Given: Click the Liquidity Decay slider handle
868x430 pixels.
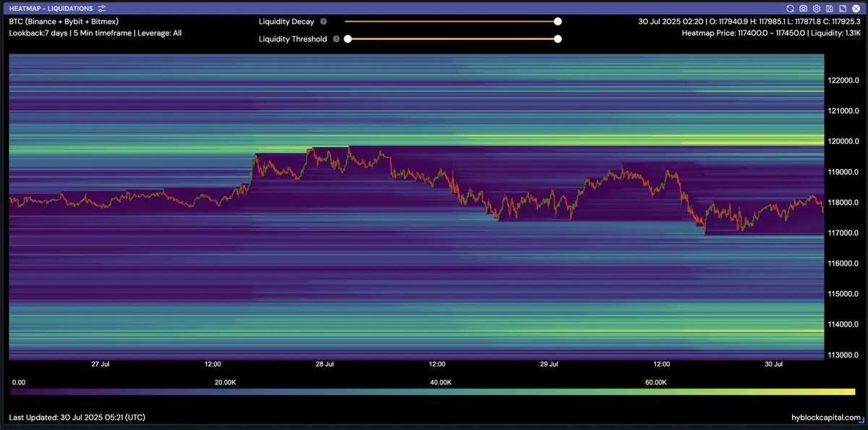Looking at the screenshot, I should (558, 22).
